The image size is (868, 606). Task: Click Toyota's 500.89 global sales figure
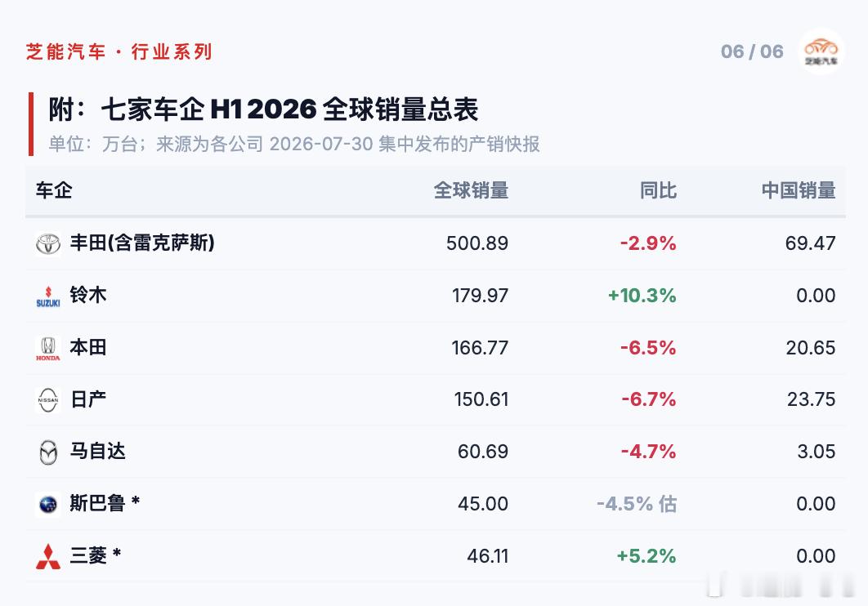tap(477, 243)
